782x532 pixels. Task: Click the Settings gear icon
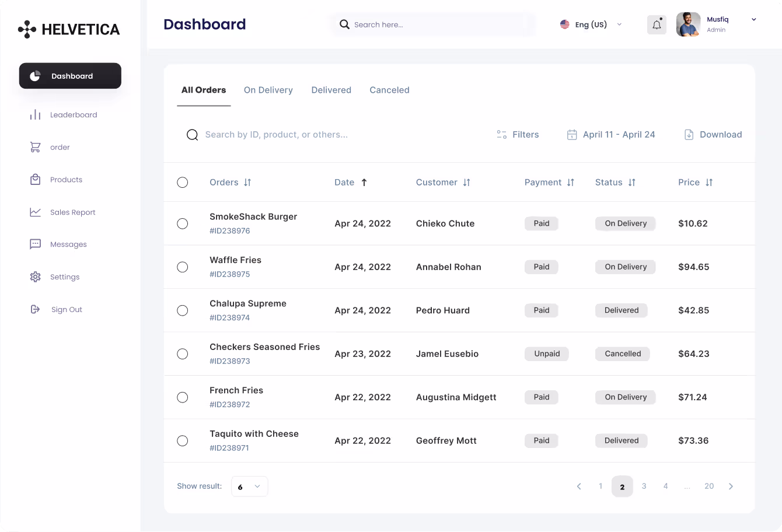click(35, 277)
